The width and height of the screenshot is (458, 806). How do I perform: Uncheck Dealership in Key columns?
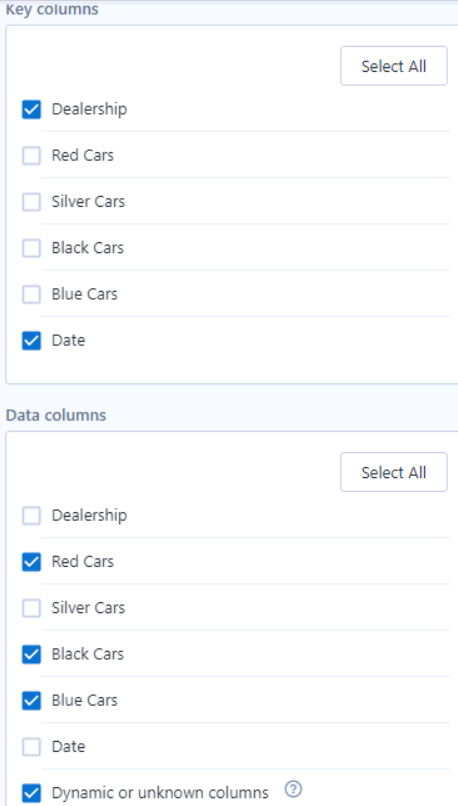click(31, 109)
